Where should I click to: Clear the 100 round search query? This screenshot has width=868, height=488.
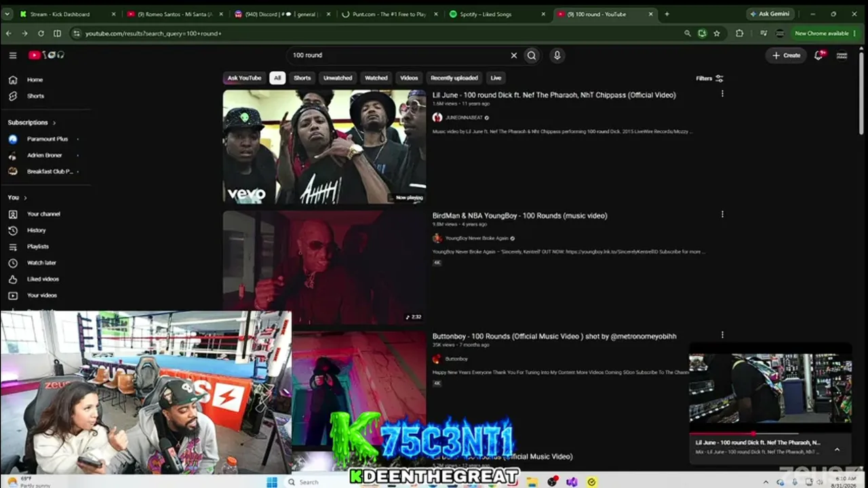coord(513,56)
